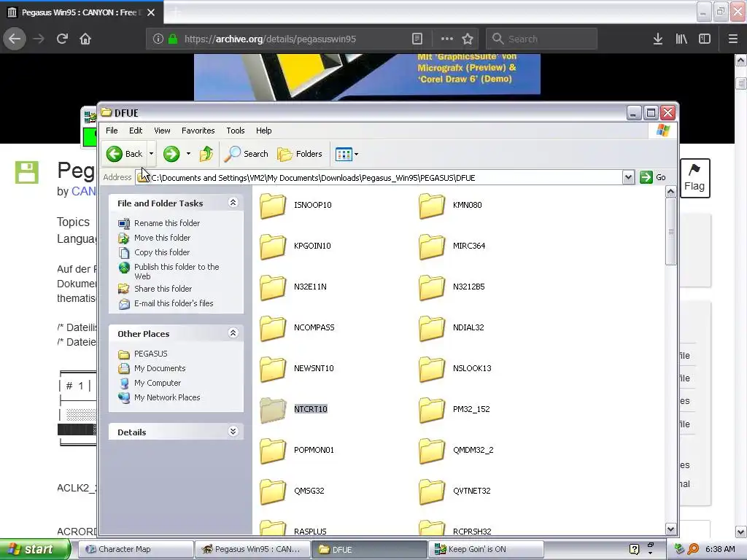Open the Help menu
The width and height of the screenshot is (747, 560).
click(263, 131)
